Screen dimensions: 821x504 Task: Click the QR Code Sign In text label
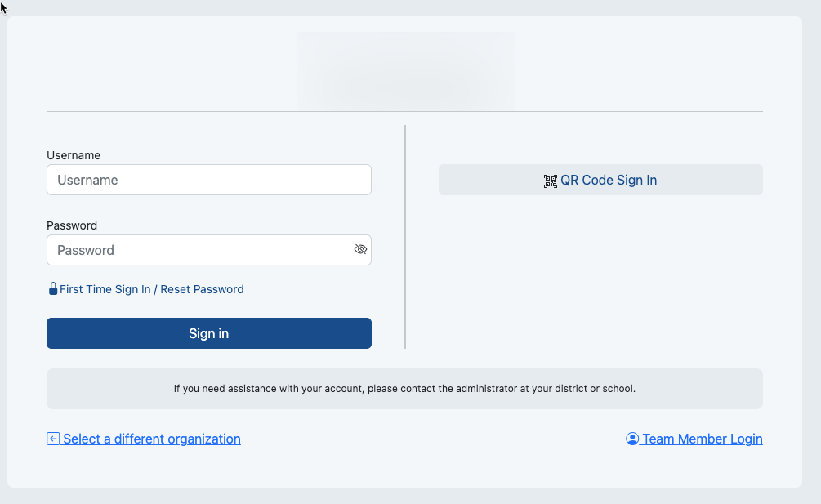pos(609,180)
